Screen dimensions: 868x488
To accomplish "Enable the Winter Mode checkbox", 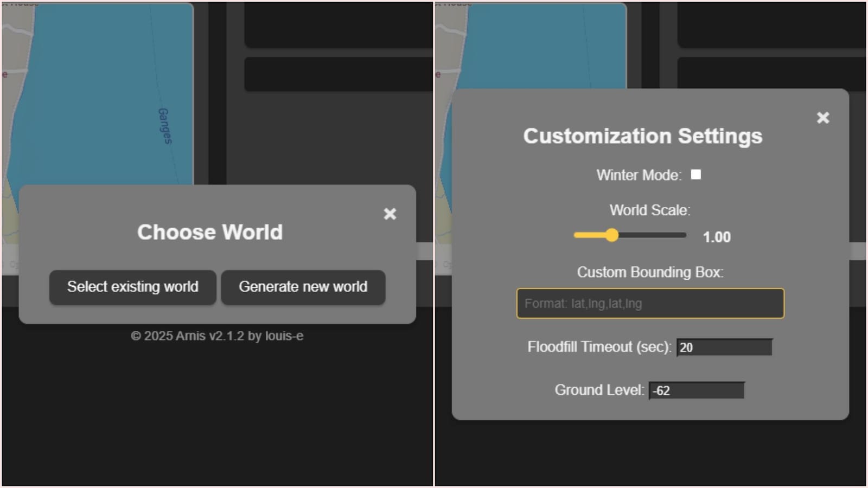I will pyautogui.click(x=695, y=175).
